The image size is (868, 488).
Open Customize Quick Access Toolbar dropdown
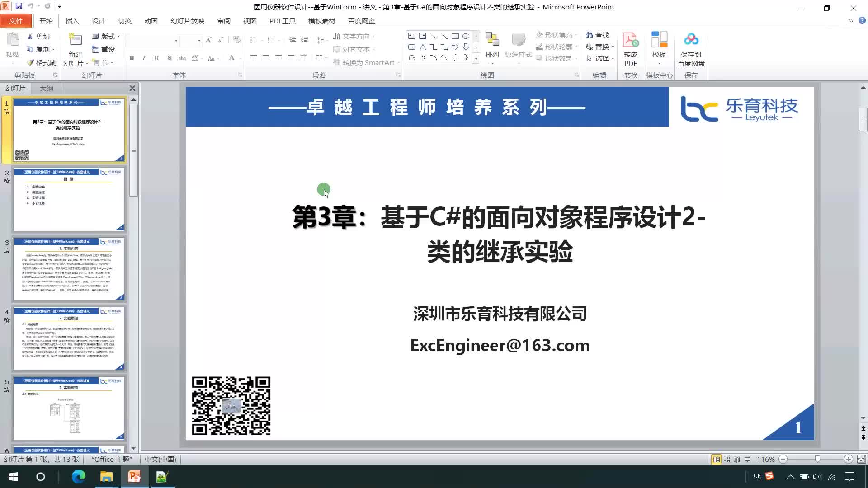(59, 6)
